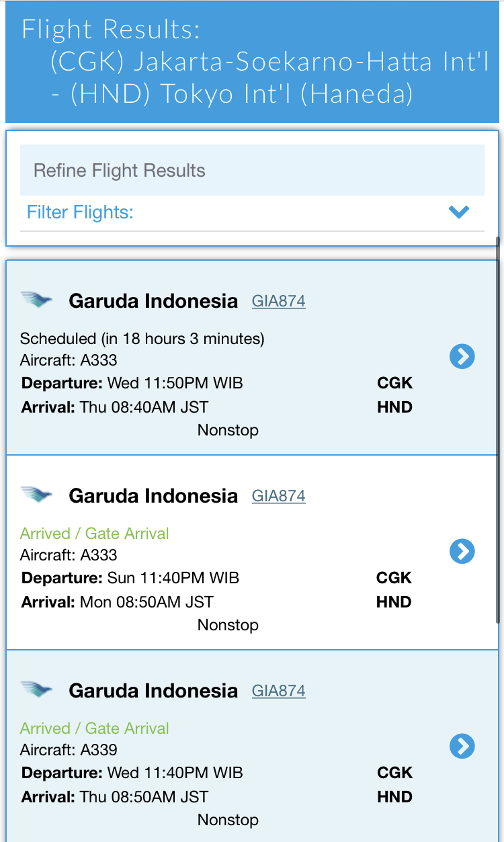Select the Flight Results header banner
The width and height of the screenshot is (504, 842).
tap(252, 62)
